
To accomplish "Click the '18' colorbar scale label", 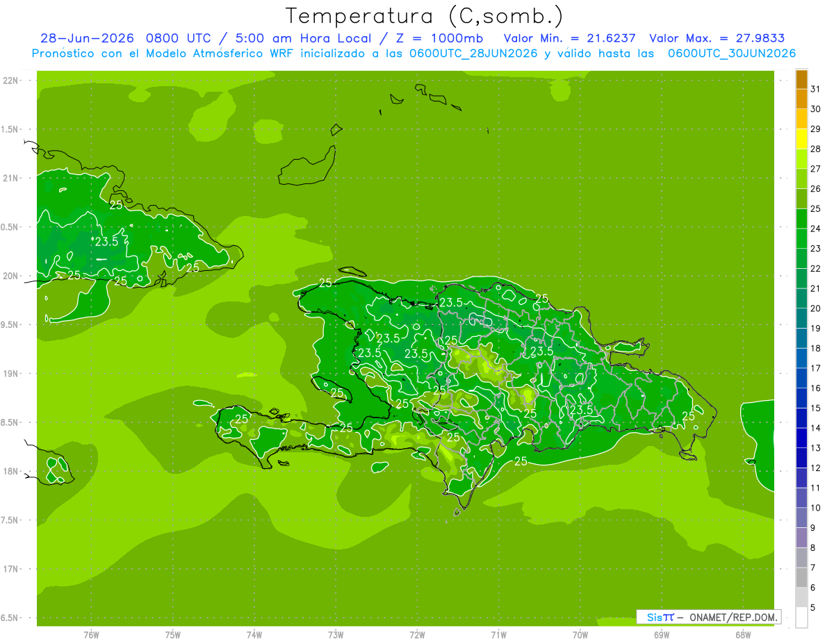I will point(815,348).
